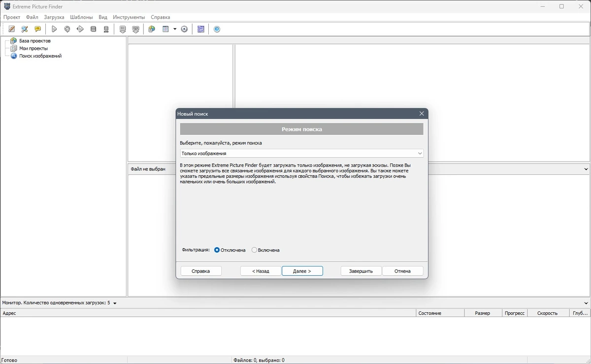Click the double-arrow play toolbar icon
This screenshot has height=364, width=591.
pyautogui.click(x=80, y=29)
